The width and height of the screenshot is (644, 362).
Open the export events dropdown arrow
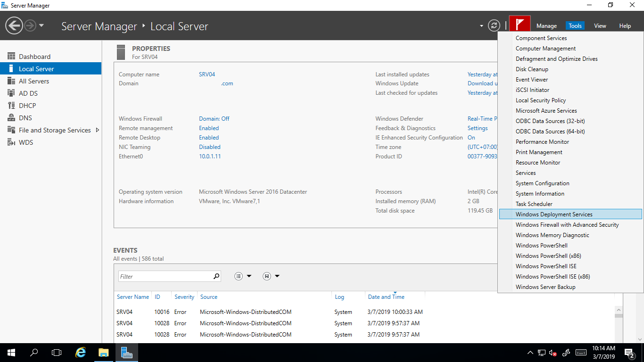[x=278, y=276]
